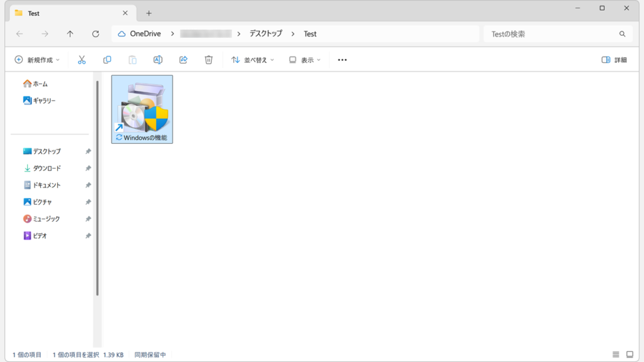Go up one folder level arrow

pyautogui.click(x=70, y=34)
